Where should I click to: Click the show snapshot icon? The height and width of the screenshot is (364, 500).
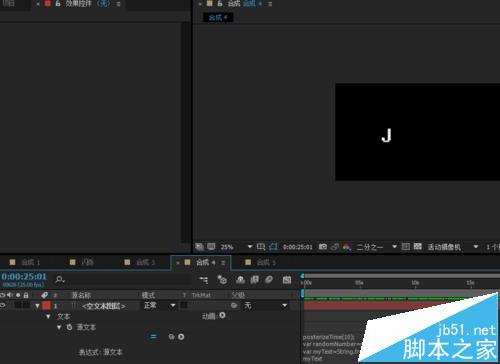335,247
